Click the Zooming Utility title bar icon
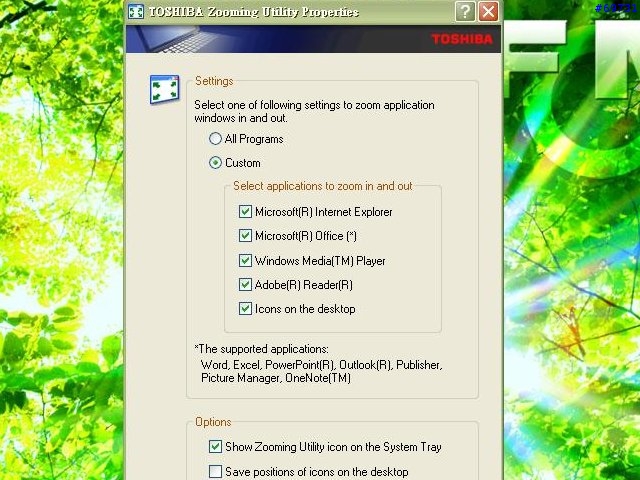The width and height of the screenshot is (640, 480). 136,11
